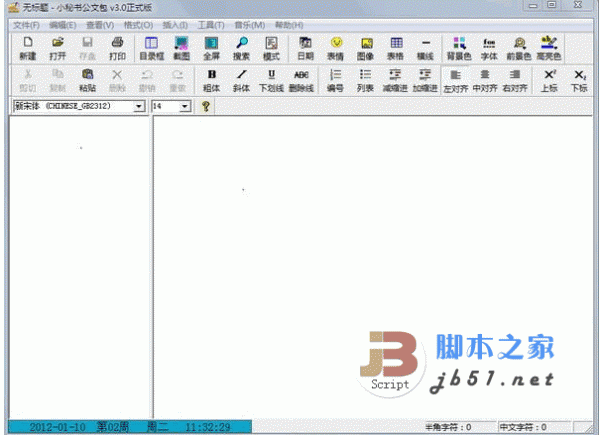Expand the font size 14 dropdown arrow
Viewport: 600px width, 435px height.
pyautogui.click(x=185, y=106)
